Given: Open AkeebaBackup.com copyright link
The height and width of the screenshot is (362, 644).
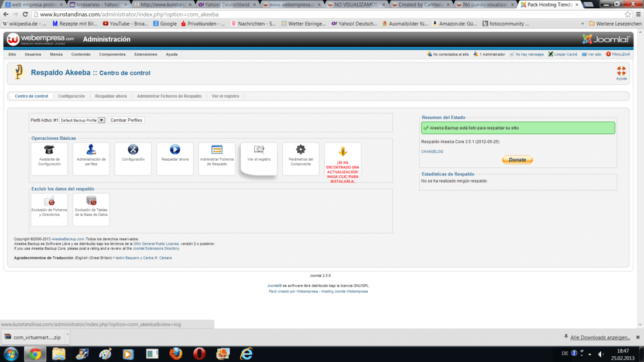Looking at the screenshot, I should [68, 239].
